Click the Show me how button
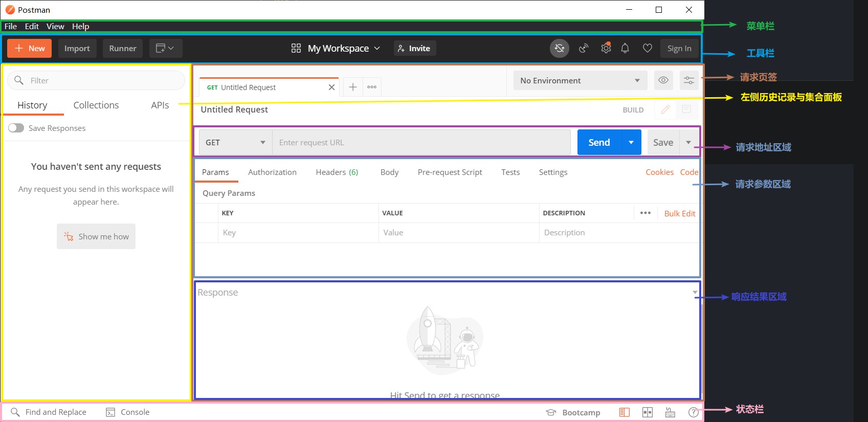 click(x=96, y=236)
